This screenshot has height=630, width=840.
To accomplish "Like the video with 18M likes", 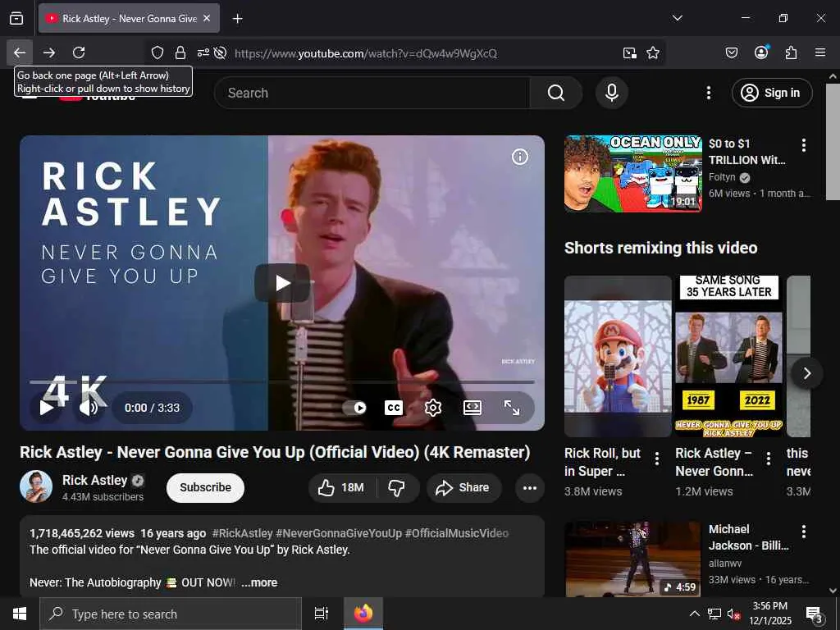I will click(x=341, y=487).
